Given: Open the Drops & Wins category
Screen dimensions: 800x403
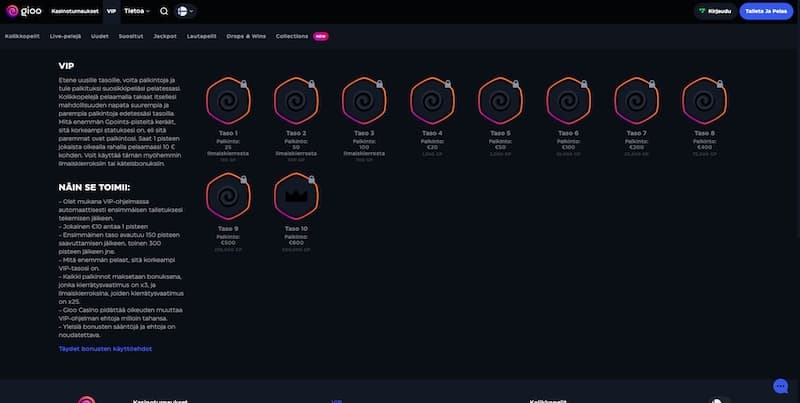Looking at the screenshot, I should pos(246,36).
